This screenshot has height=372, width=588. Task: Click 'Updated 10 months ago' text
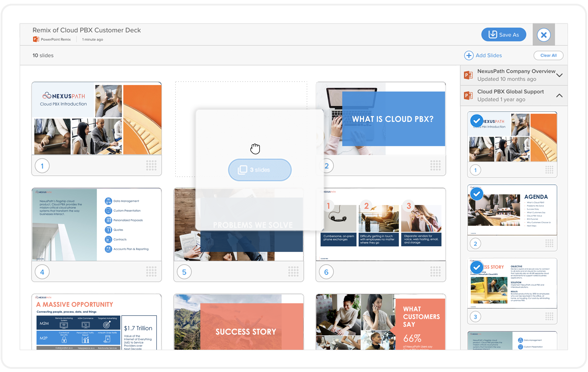click(507, 79)
